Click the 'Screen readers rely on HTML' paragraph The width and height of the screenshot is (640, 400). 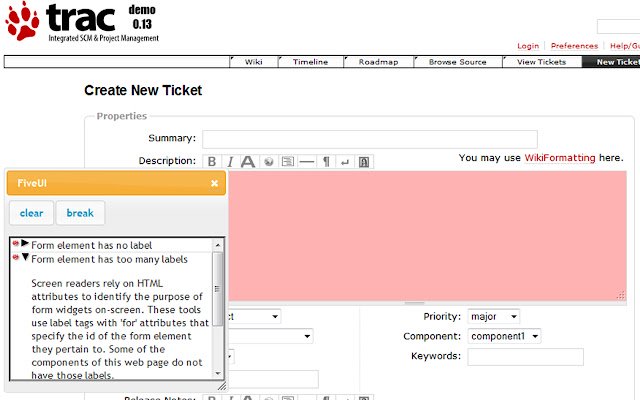click(120, 329)
